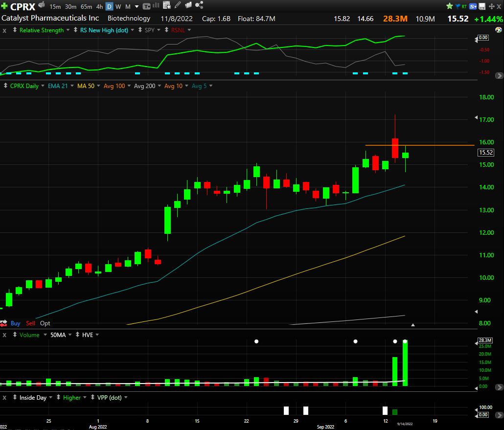This screenshot has width=504, height=430.
Task: Select the pencil drawing tools icon
Action: pos(178,5)
